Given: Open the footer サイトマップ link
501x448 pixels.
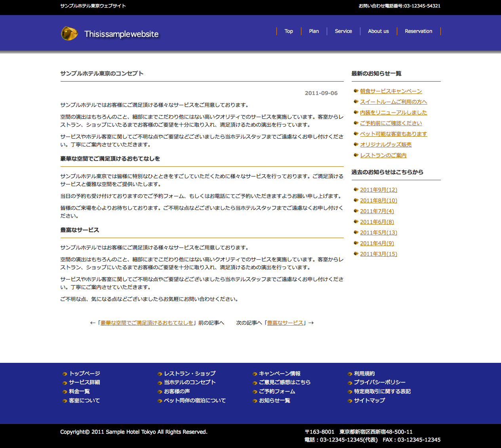Looking at the screenshot, I should click(369, 400).
